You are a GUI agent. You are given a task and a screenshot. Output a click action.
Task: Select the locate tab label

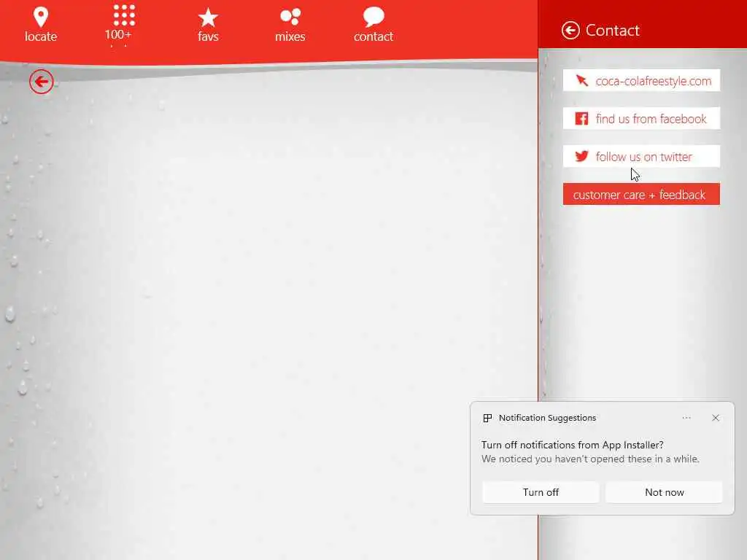click(41, 36)
